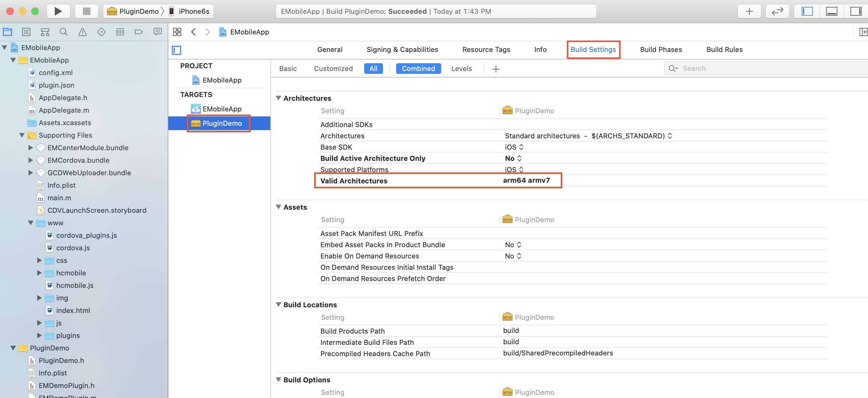
Task: Collapse the PluginDemo group in navigator
Action: click(x=13, y=348)
